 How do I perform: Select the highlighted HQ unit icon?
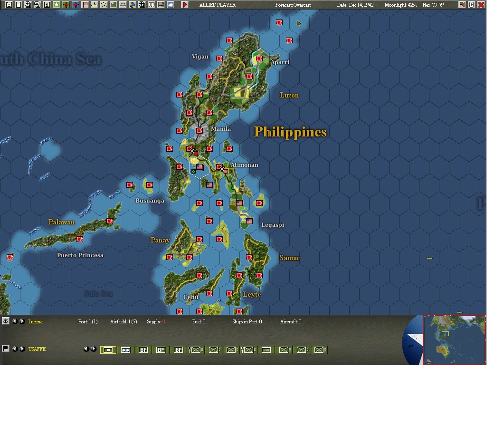(108, 350)
